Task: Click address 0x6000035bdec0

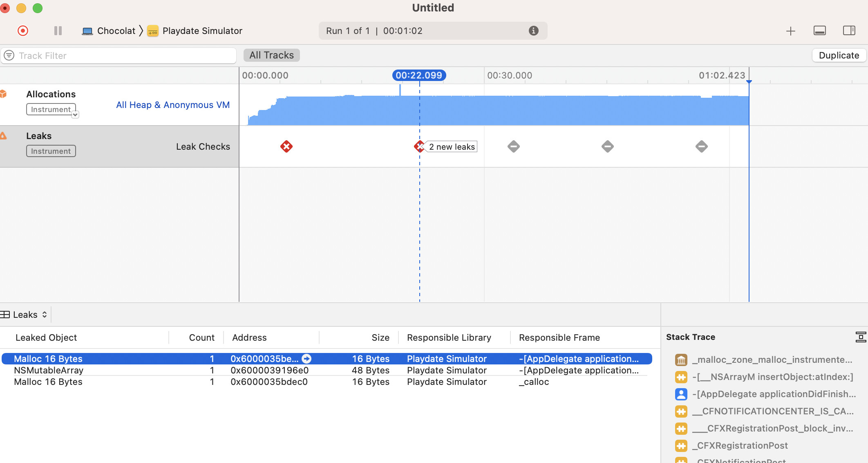Action: [269, 382]
